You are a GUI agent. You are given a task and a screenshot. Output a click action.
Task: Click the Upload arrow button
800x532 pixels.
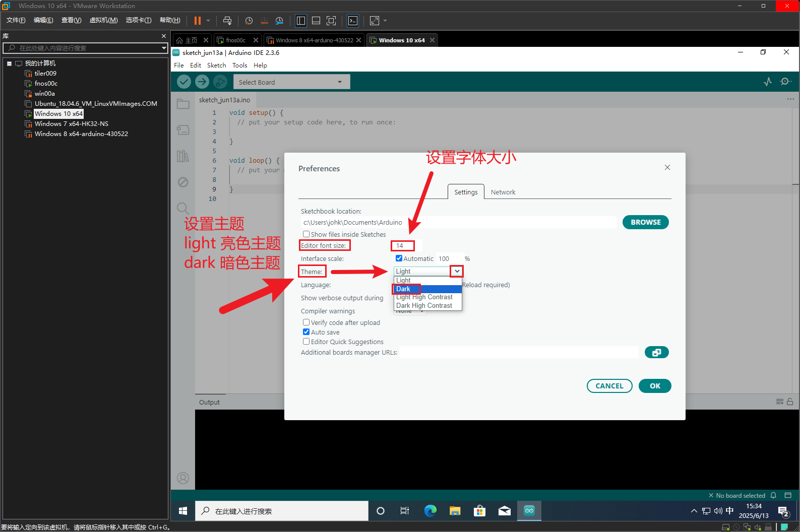pyautogui.click(x=202, y=82)
